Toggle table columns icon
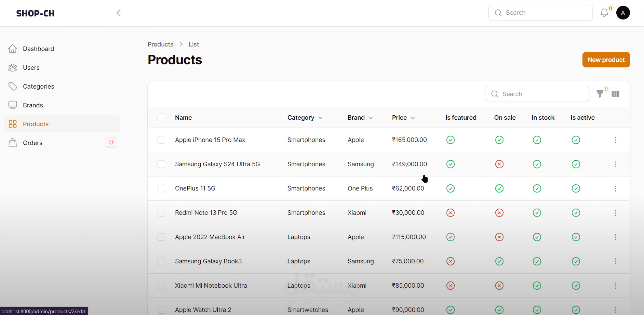Viewport: 644px width, 315px height. (615, 94)
